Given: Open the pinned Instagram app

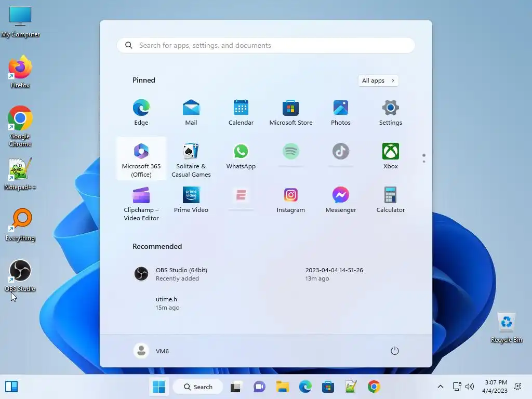Looking at the screenshot, I should click(291, 200).
